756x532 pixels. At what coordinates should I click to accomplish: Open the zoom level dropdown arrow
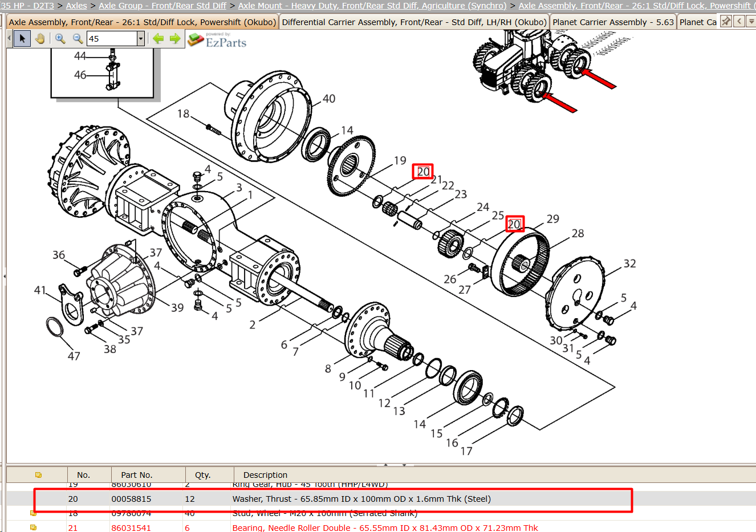141,39
